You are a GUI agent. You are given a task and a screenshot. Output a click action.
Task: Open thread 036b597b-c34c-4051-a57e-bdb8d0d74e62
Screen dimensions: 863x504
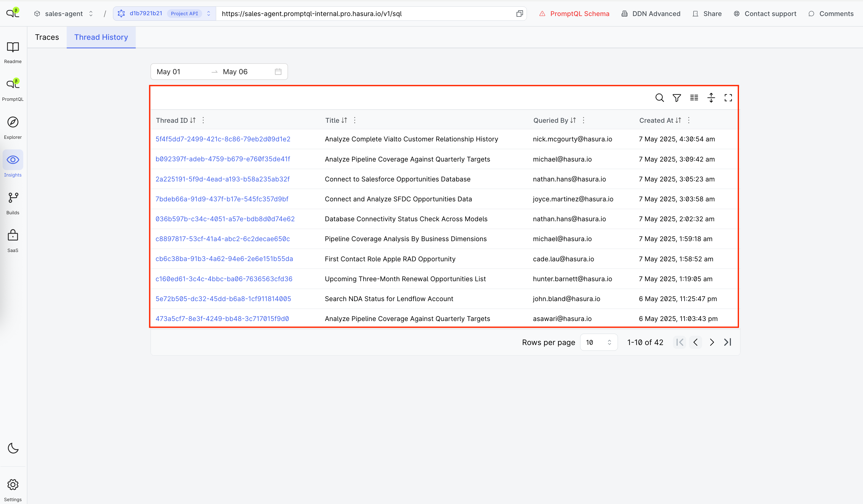(225, 219)
